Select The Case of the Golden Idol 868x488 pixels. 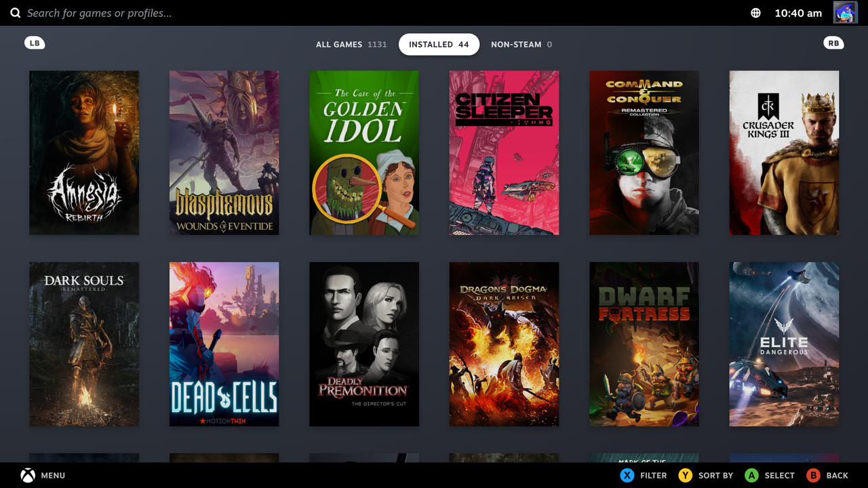[x=364, y=152]
